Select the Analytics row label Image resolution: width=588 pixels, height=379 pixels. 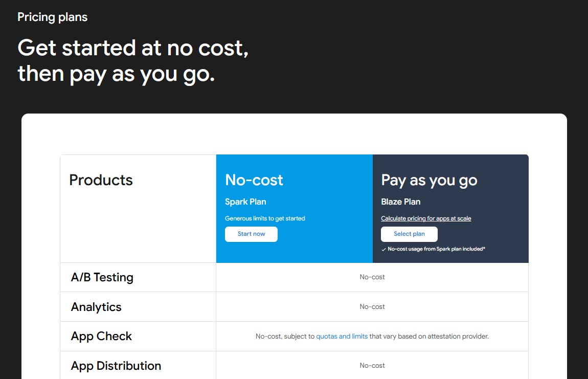pos(96,307)
